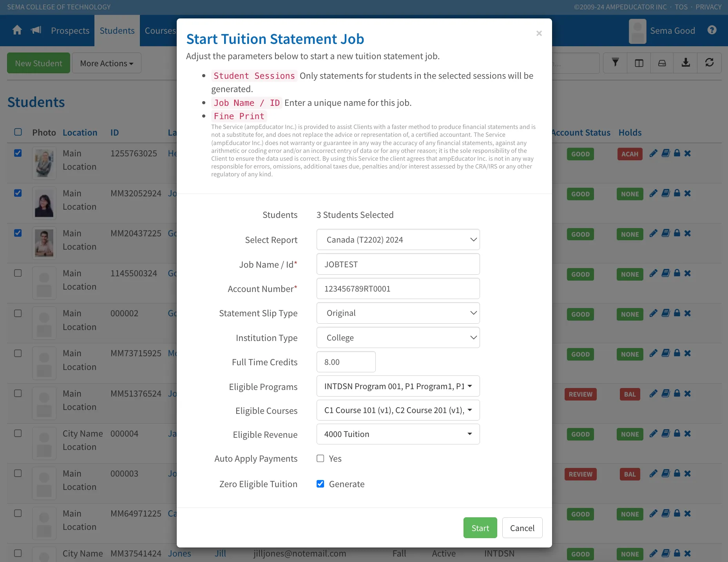This screenshot has width=728, height=562.
Task: Edit student 1255763025 with pencil icon
Action: pyautogui.click(x=653, y=153)
